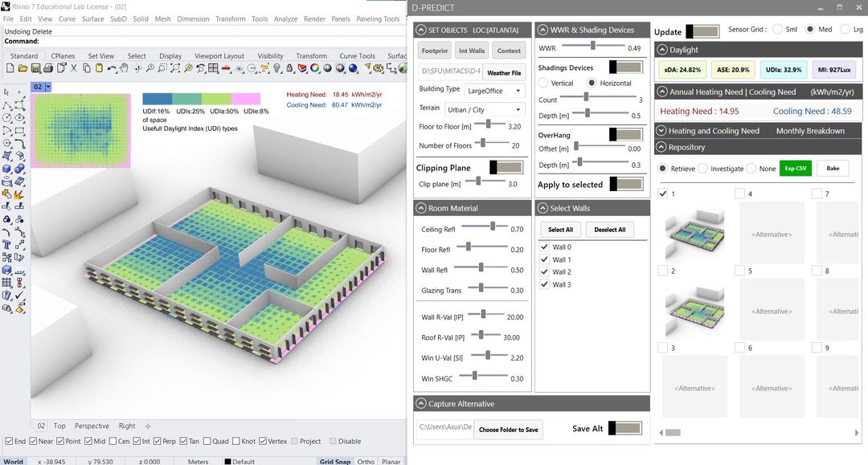Open the Analyze menu
Viewport: 868px width, 465px height.
pyautogui.click(x=285, y=18)
